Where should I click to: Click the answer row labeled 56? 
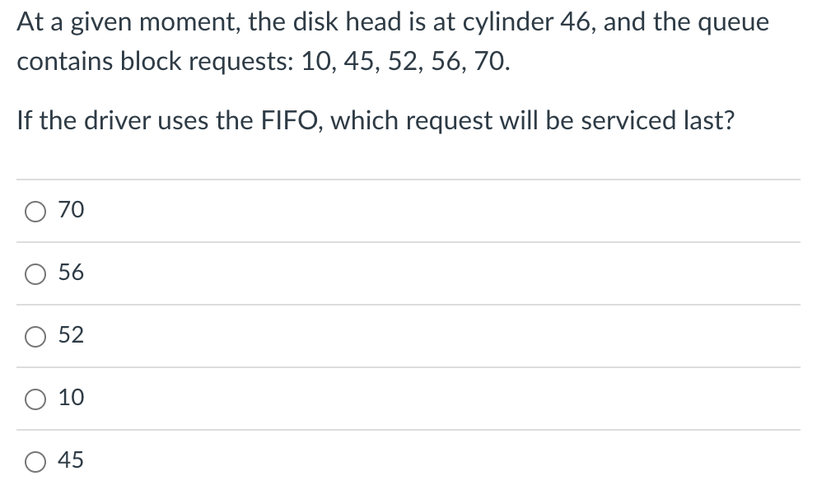[x=329, y=273]
